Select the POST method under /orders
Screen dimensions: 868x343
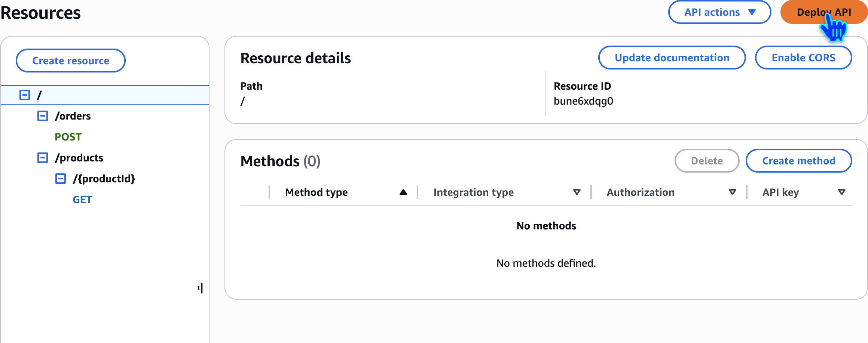68,137
